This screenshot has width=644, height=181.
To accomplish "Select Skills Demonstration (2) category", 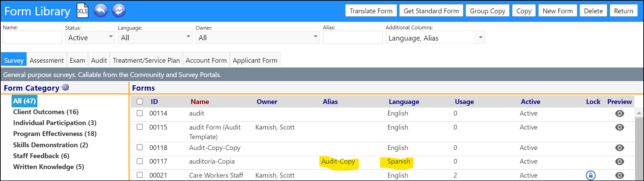I will (51, 145).
